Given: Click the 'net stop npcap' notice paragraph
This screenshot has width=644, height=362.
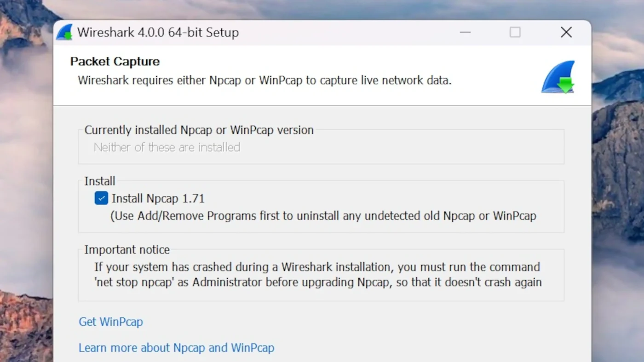Looking at the screenshot, I should (x=318, y=275).
